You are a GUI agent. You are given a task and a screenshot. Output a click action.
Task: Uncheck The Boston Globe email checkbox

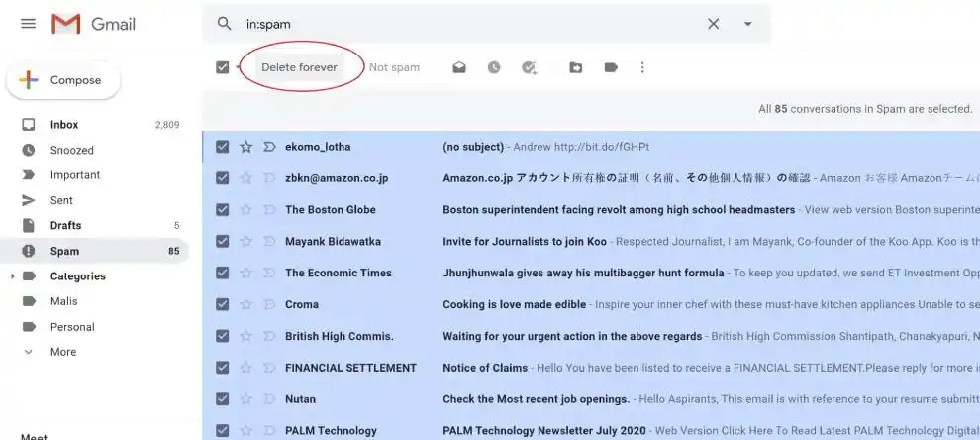[223, 210]
